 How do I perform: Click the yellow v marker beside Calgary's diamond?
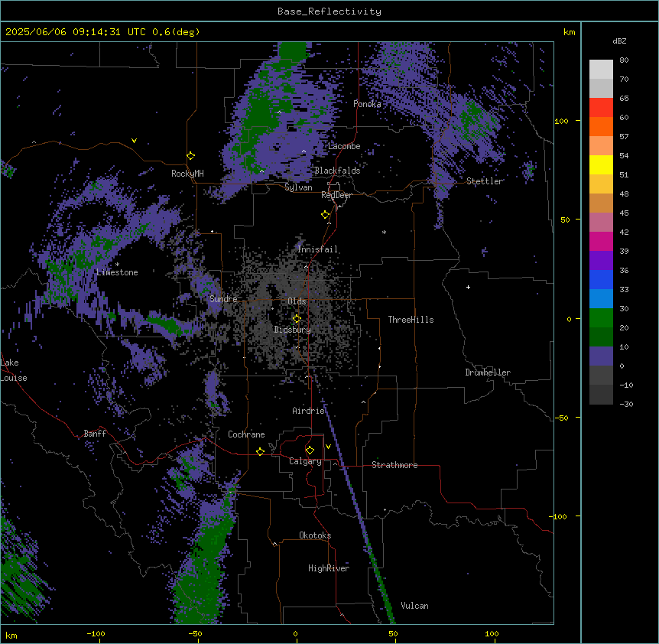(x=328, y=447)
